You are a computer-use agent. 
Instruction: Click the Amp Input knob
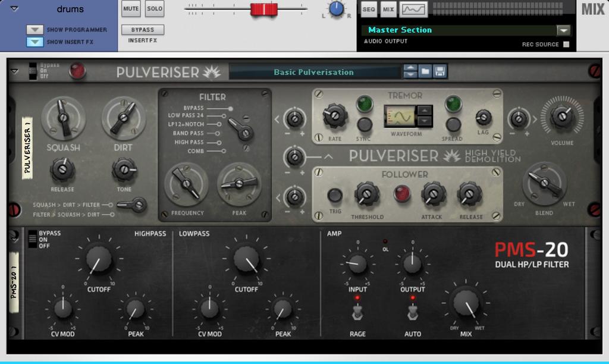(x=357, y=263)
